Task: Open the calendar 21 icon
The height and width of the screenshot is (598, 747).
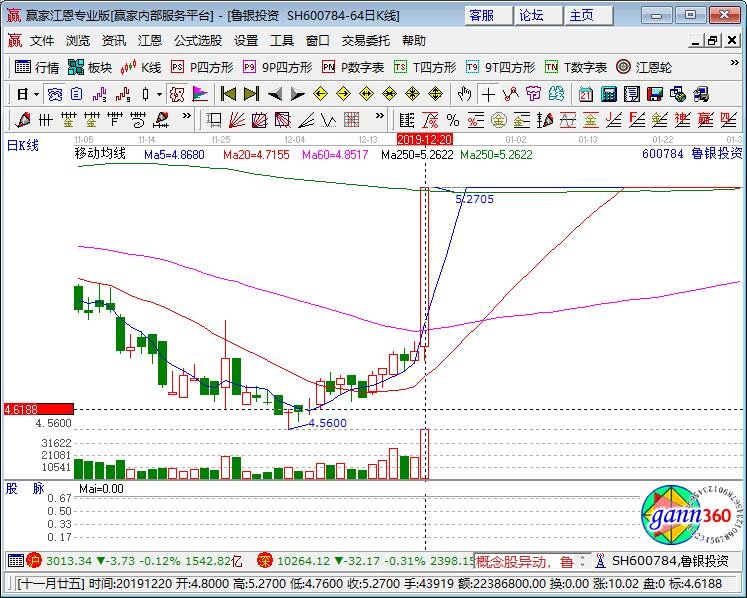Action: 585,94
